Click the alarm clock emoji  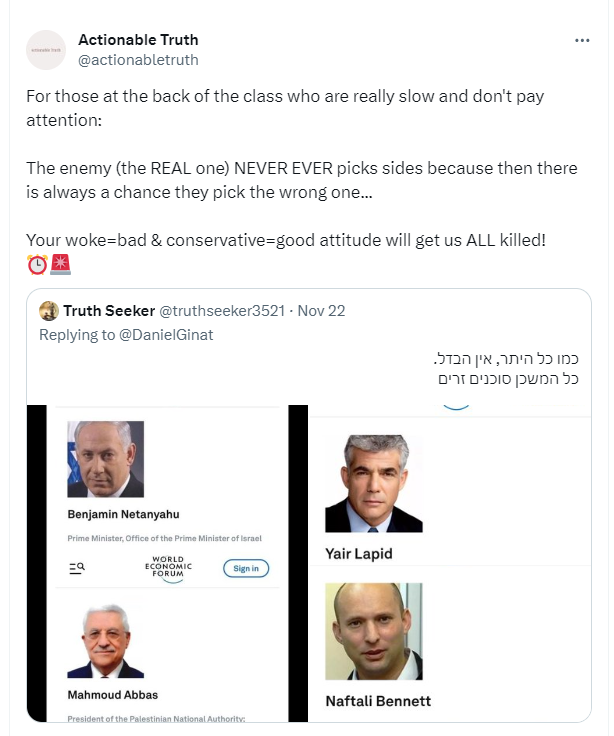(37, 265)
